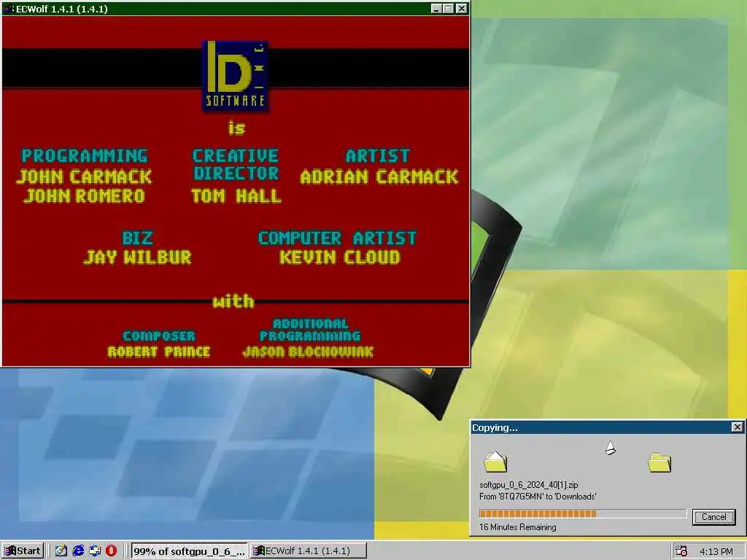Viewport: 747px width, 560px height.
Task: Click the BIZ heading in credits
Action: (138, 238)
